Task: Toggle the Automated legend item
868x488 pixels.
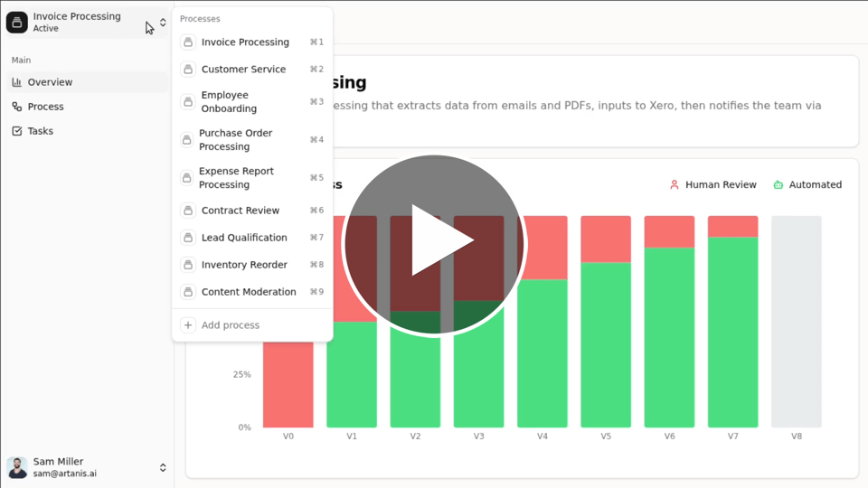Action: [807, 184]
